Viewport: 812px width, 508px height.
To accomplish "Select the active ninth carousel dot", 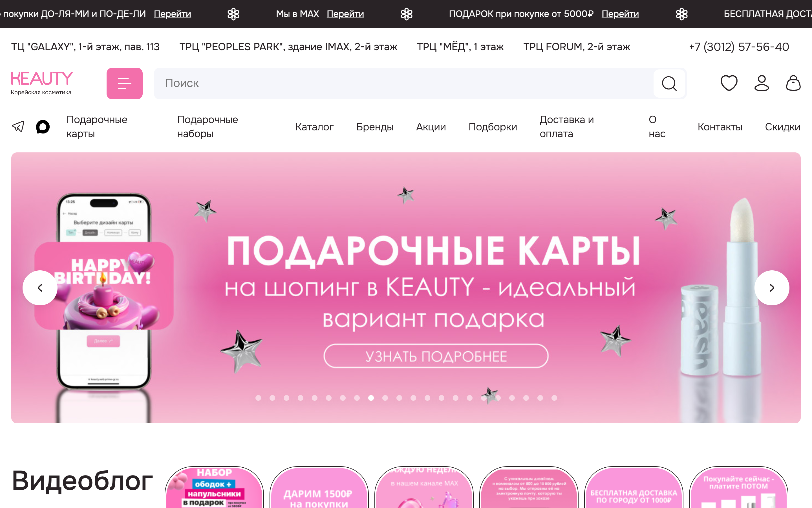I will tap(371, 398).
